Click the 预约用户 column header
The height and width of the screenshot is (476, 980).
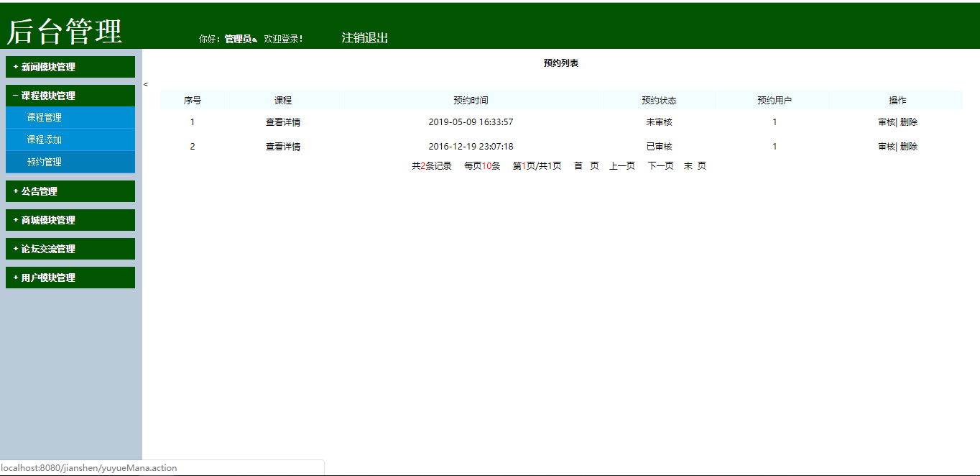[775, 101]
